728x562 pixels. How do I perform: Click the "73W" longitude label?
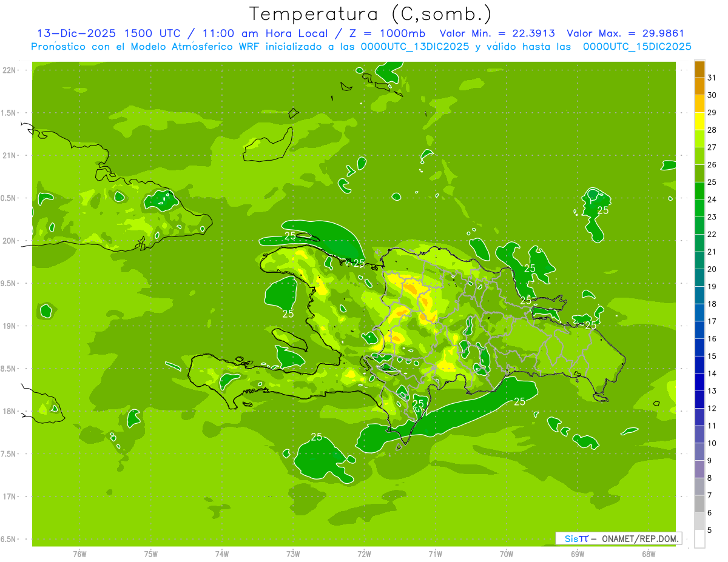click(x=293, y=554)
